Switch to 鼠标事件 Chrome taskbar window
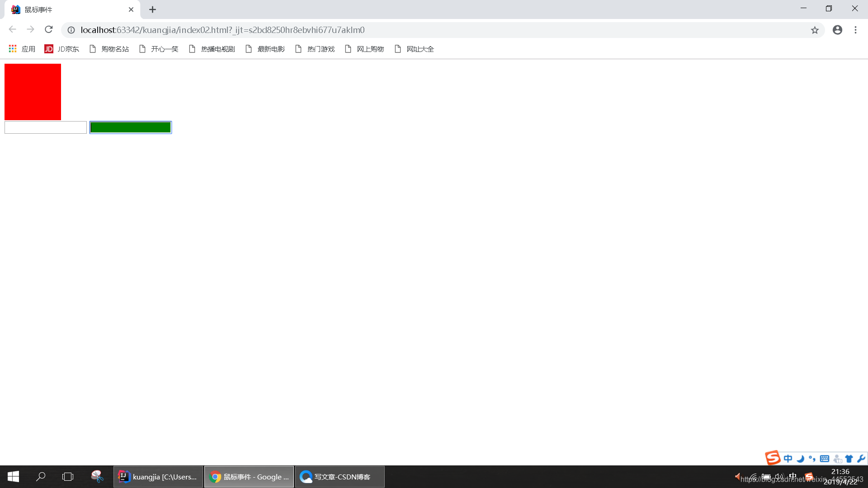The height and width of the screenshot is (488, 868). (x=249, y=477)
